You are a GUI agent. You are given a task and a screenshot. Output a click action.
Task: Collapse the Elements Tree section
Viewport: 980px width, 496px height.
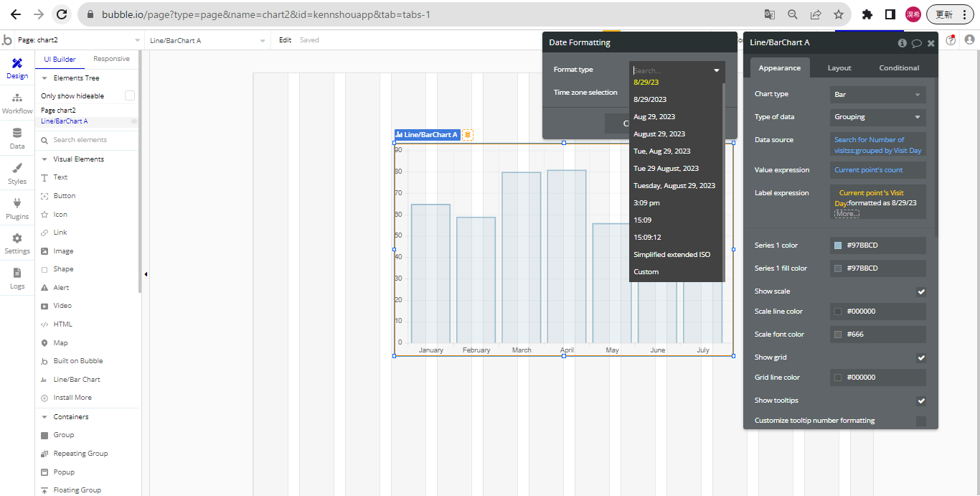[44, 78]
